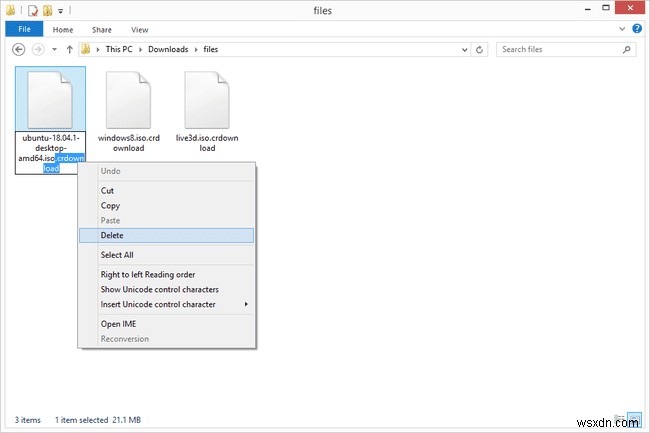Go up one folder level
Viewport: 650px width, 433px height.
click(69, 50)
